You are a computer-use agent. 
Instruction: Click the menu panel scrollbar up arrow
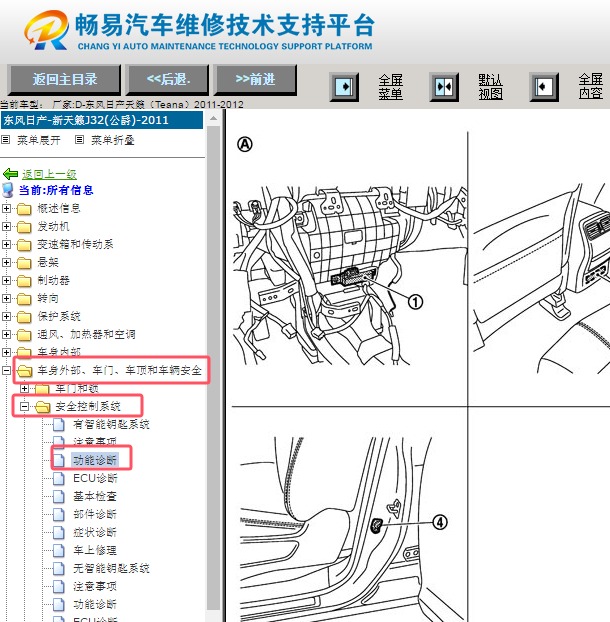point(213,118)
